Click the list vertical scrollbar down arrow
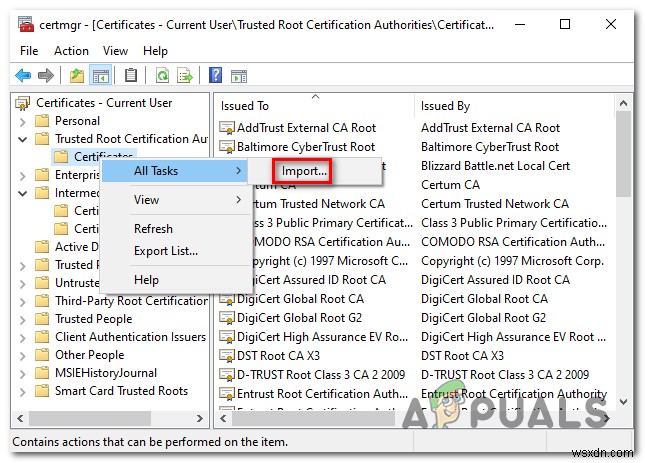645x463 pixels. [623, 402]
